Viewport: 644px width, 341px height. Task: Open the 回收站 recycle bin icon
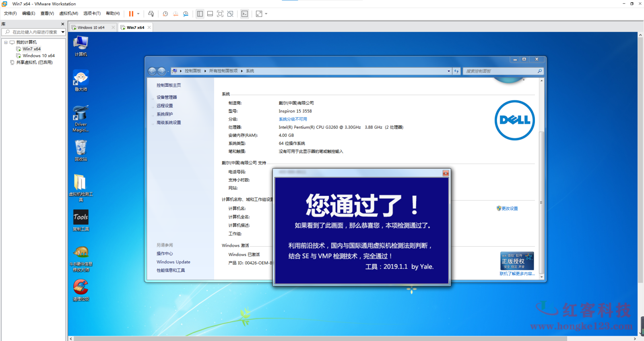click(80, 150)
